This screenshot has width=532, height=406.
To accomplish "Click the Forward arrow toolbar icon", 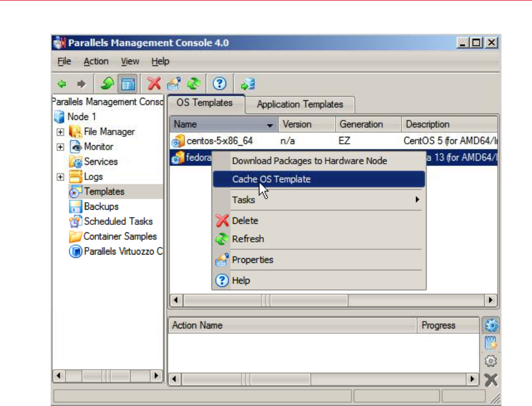I will coord(82,84).
